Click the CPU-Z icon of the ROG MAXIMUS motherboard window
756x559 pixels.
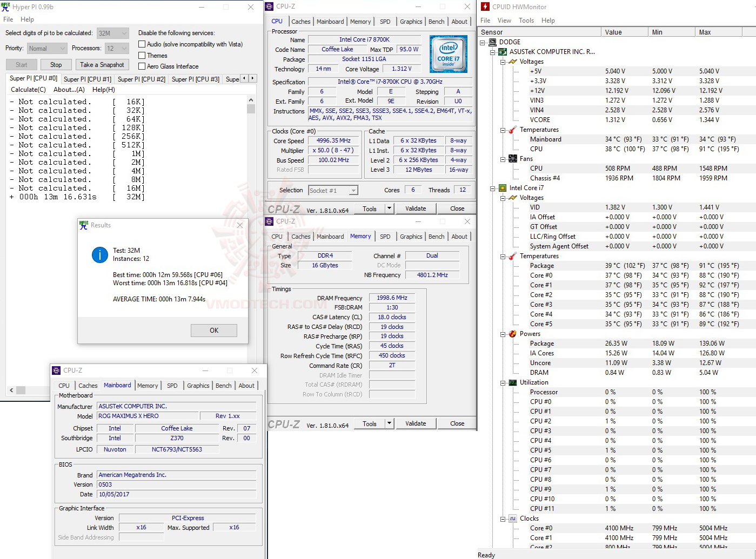click(57, 371)
